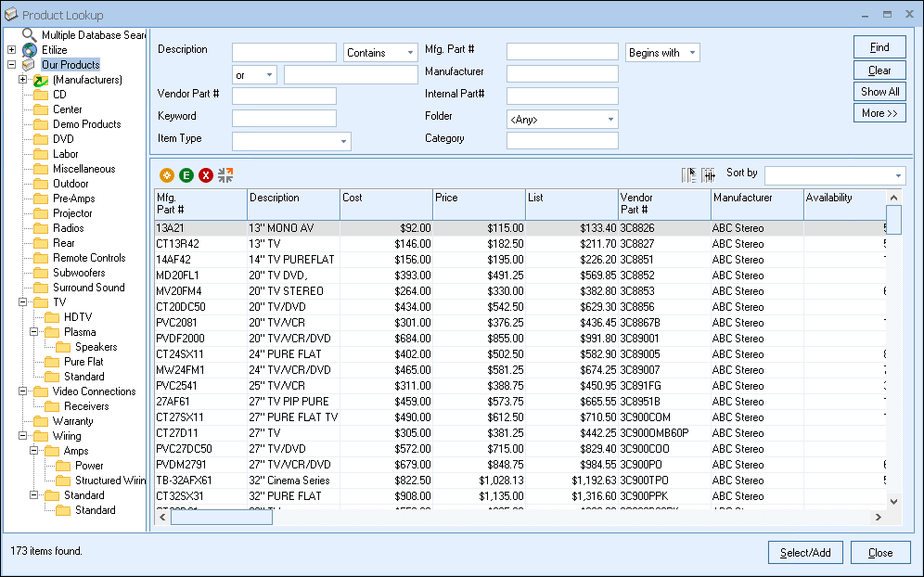
Task: Click the green E icon in toolbar
Action: (x=186, y=174)
